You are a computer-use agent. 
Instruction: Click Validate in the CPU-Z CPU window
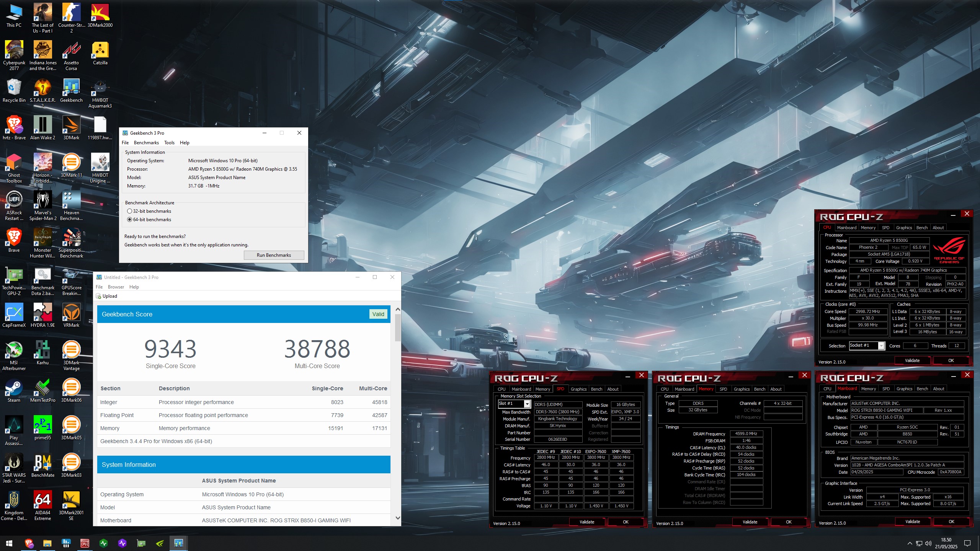pyautogui.click(x=912, y=360)
